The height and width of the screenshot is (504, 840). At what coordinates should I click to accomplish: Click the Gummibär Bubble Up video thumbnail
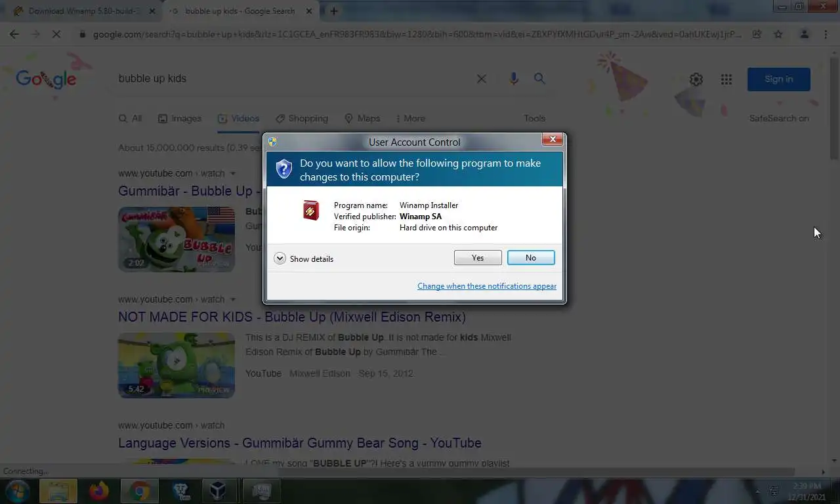click(x=177, y=239)
